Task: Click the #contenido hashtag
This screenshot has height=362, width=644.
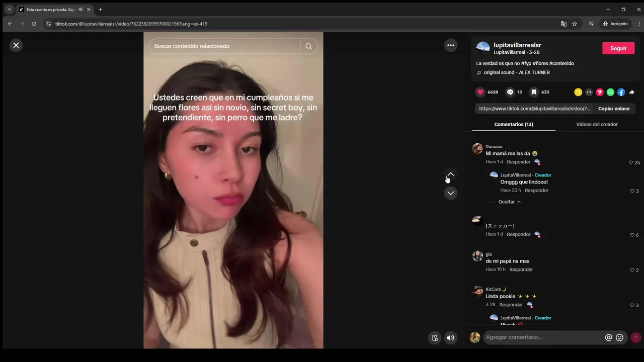Action: click(561, 63)
